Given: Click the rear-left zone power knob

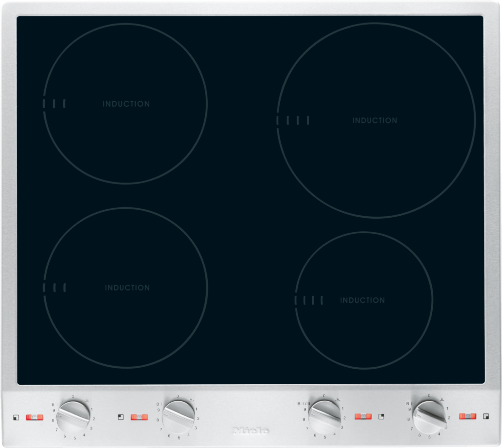Looking at the screenshot, I should [178, 416].
